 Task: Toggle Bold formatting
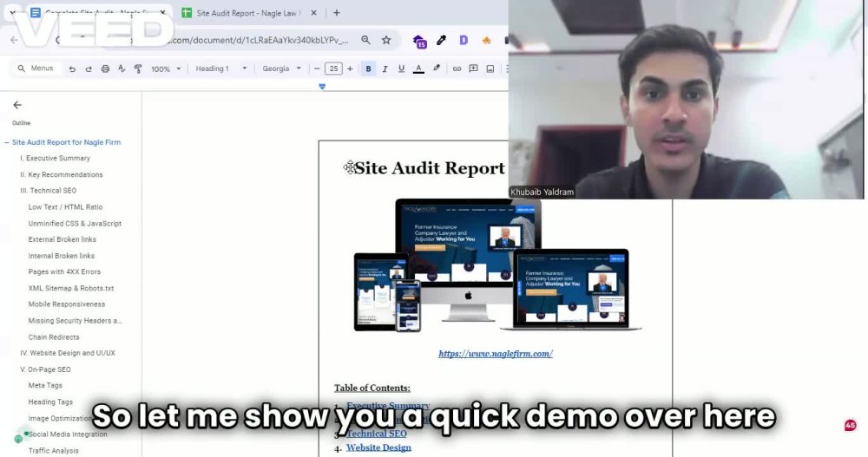pos(368,69)
